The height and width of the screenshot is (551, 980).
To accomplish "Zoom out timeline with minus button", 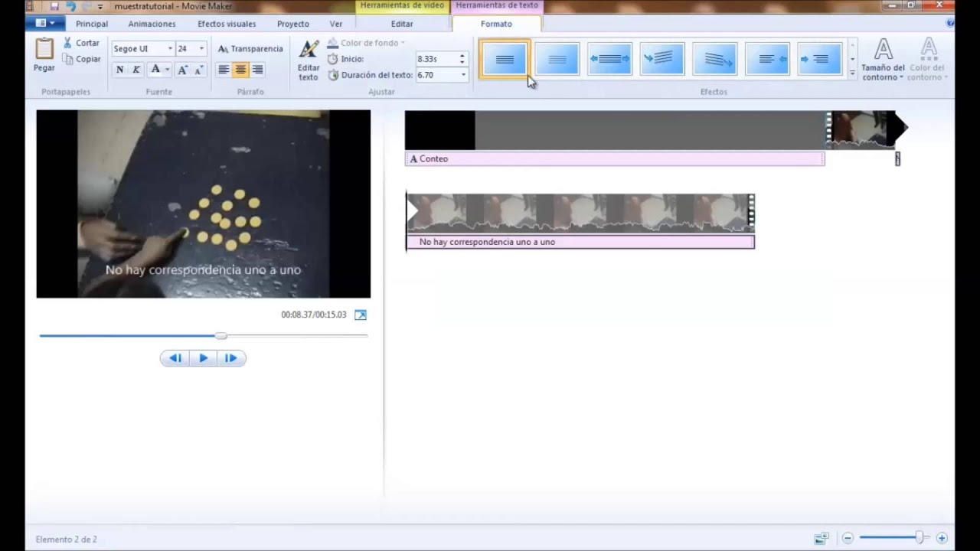I will (x=848, y=538).
